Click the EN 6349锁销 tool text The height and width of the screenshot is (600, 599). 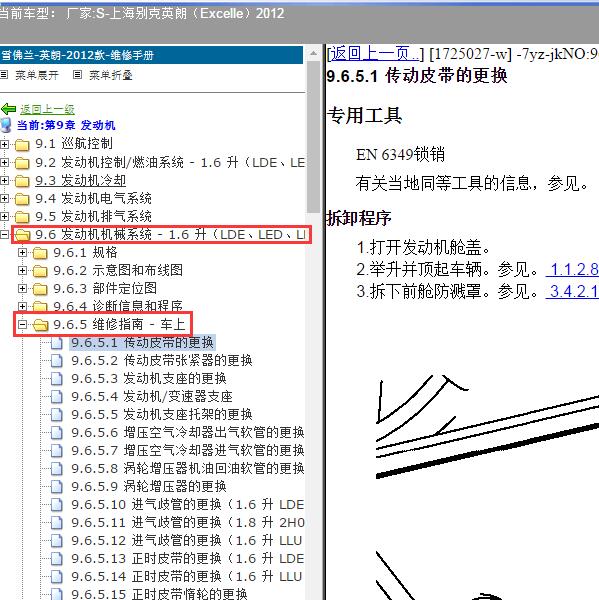point(400,155)
